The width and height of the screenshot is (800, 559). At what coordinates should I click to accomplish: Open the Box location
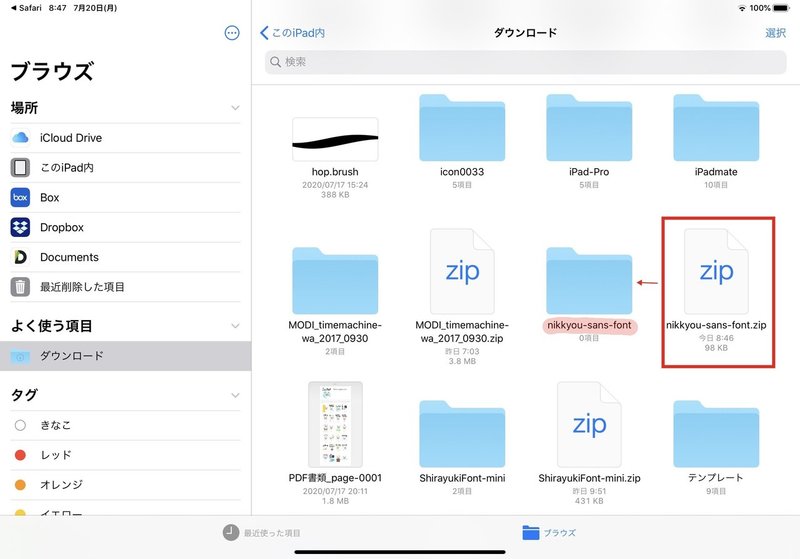point(125,197)
